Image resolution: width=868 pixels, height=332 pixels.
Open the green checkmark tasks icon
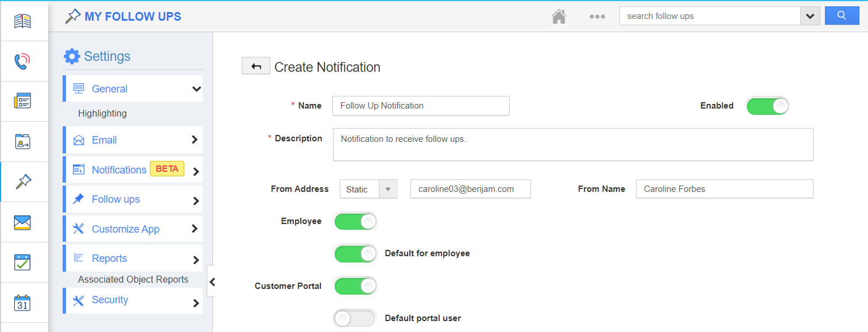point(22,262)
